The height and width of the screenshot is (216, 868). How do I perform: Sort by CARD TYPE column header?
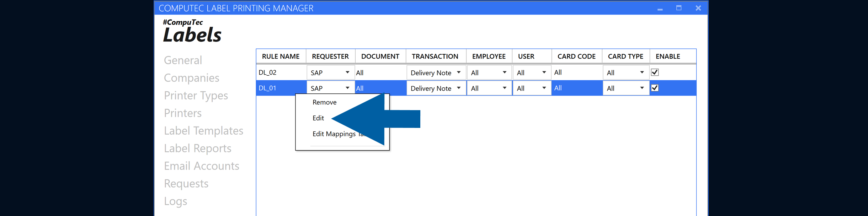coord(625,56)
